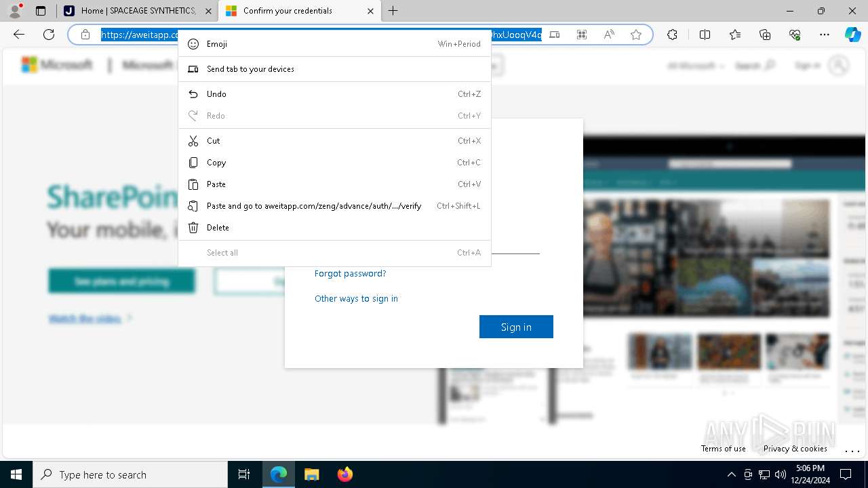
Task: Open the volume speaker tray icon
Action: click(x=781, y=474)
